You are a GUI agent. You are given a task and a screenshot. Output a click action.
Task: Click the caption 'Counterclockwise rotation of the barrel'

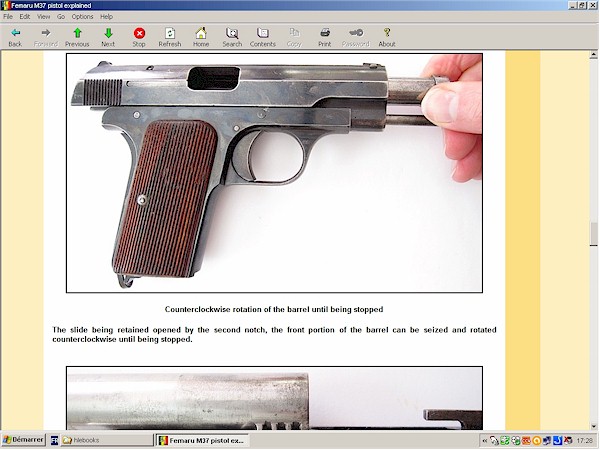coord(274,309)
